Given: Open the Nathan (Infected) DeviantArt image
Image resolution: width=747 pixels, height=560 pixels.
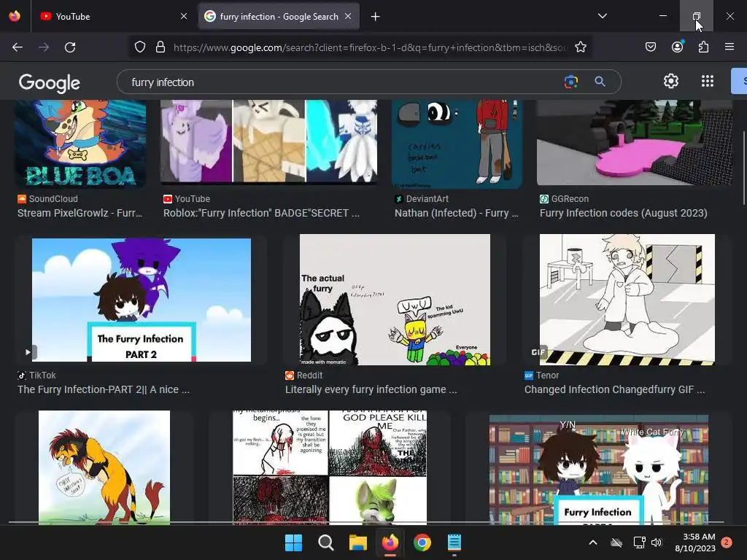Looking at the screenshot, I should pyautogui.click(x=457, y=144).
